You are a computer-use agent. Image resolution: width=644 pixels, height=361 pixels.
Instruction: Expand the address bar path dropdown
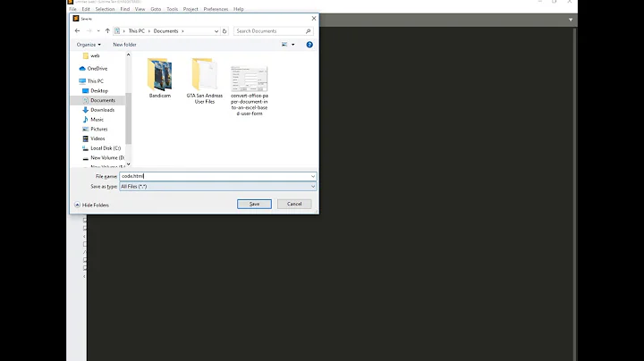click(216, 31)
